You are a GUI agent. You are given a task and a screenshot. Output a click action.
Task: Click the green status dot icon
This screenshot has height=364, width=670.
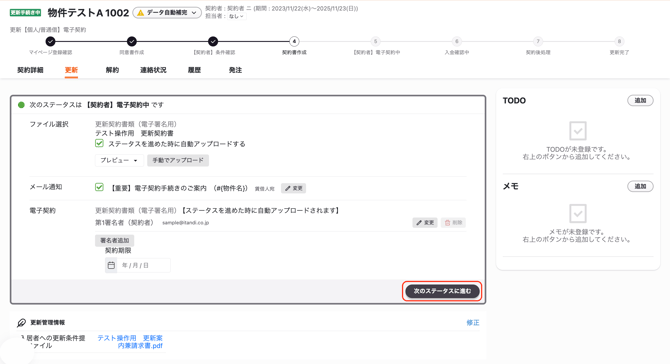pos(21,105)
